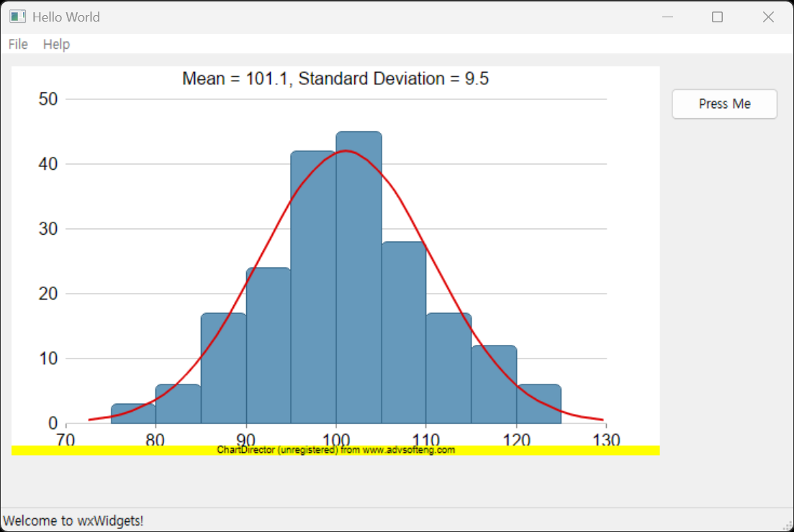Image resolution: width=794 pixels, height=532 pixels.
Task: Click the Welcome to wxWidgets! status bar text
Action: click(x=73, y=521)
